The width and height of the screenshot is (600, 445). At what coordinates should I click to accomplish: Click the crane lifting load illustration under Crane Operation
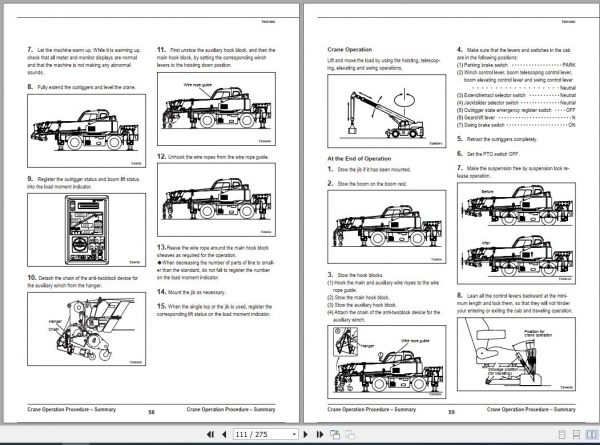(x=386, y=111)
